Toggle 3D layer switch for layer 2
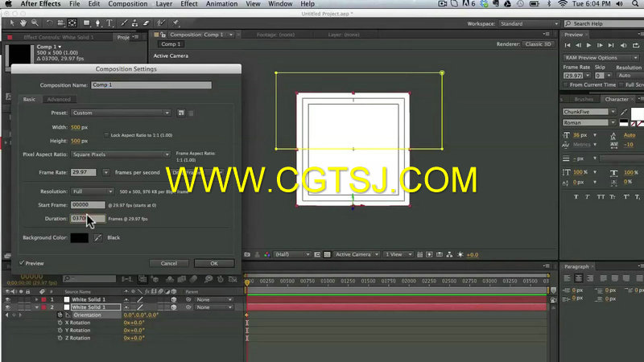 coord(174,307)
